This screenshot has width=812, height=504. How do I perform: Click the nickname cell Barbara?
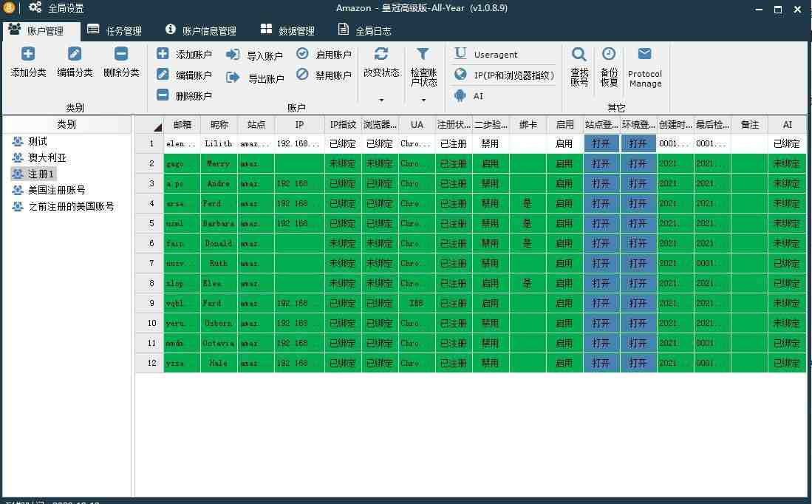coord(219,223)
